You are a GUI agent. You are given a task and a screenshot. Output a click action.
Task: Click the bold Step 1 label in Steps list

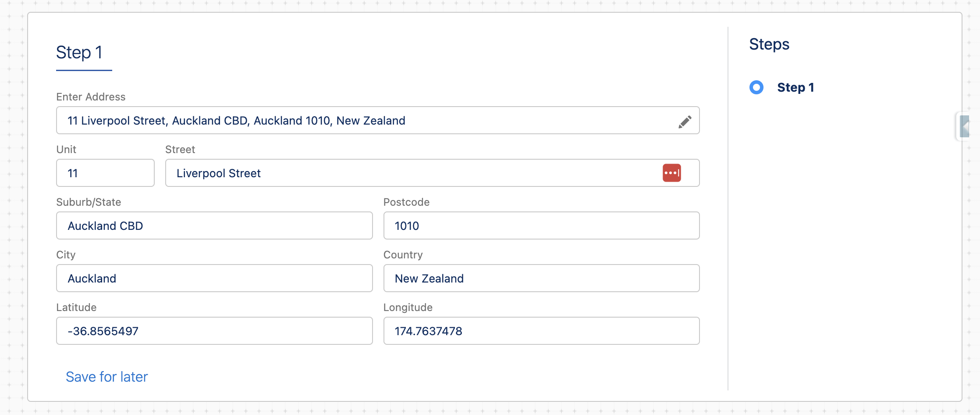[x=795, y=87]
